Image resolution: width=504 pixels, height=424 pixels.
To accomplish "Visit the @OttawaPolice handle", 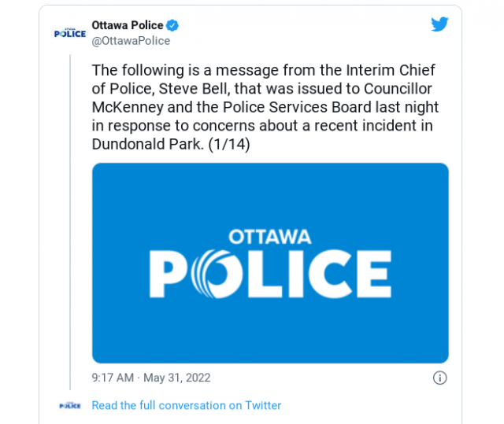I will click(131, 41).
